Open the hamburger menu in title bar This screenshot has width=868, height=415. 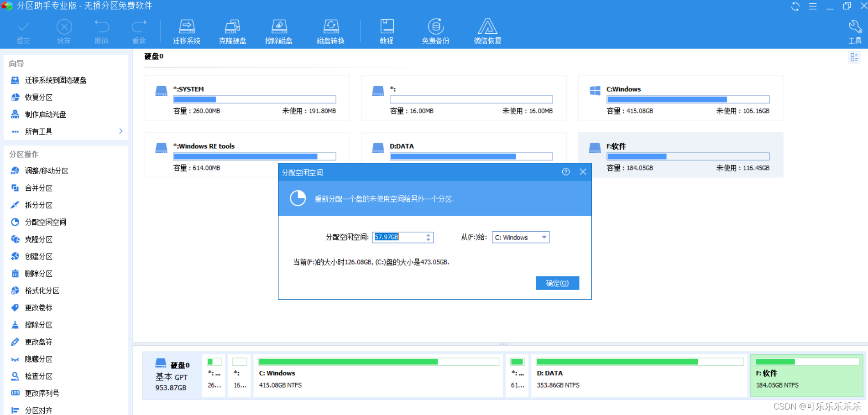[x=813, y=6]
